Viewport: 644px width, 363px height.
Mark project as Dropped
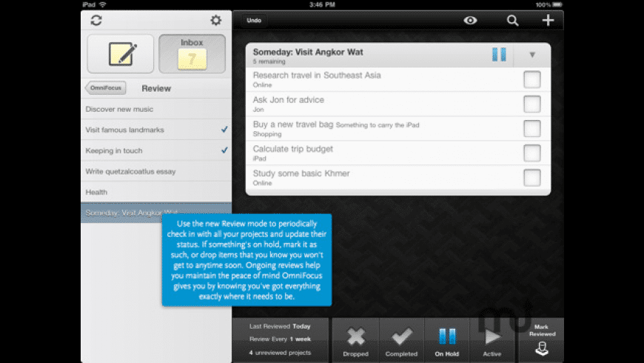(x=355, y=341)
